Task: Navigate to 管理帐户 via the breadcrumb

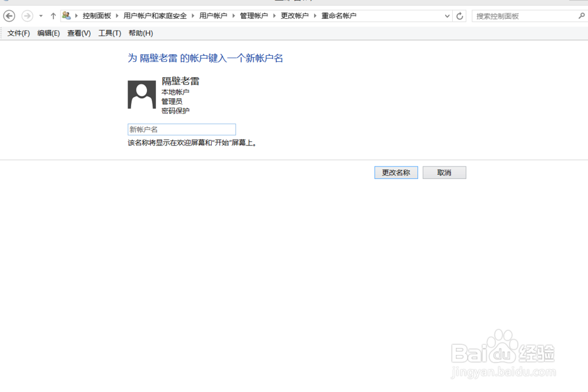Action: [x=254, y=15]
